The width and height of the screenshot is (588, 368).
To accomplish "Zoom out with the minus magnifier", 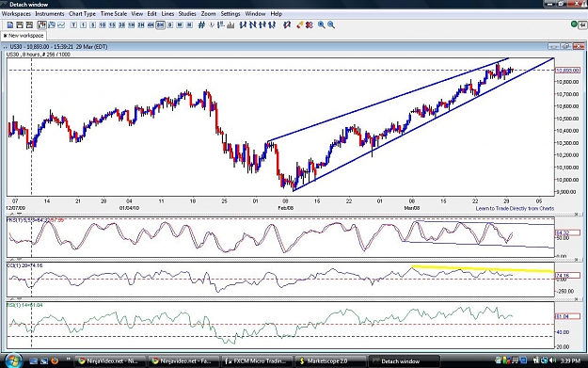I will pyautogui.click(x=331, y=25).
